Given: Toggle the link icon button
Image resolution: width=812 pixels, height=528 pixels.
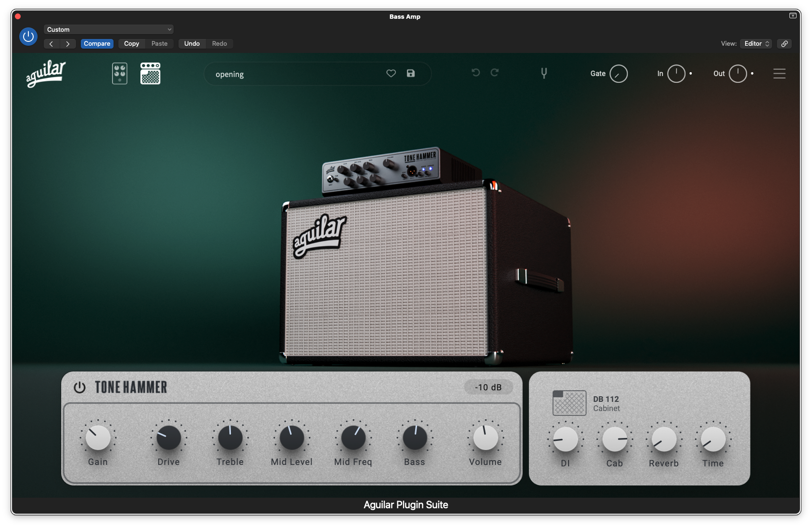Looking at the screenshot, I should tap(785, 44).
